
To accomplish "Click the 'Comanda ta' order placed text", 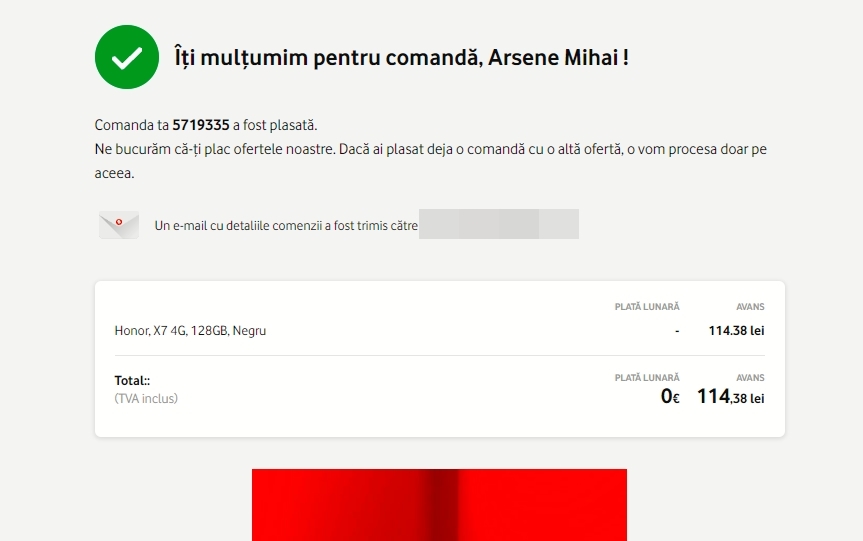I will click(132, 125).
